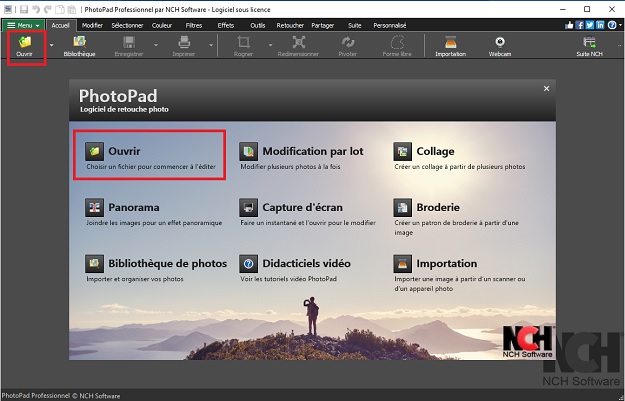
Task: Click the Modification par lot icon
Action: pyautogui.click(x=248, y=151)
